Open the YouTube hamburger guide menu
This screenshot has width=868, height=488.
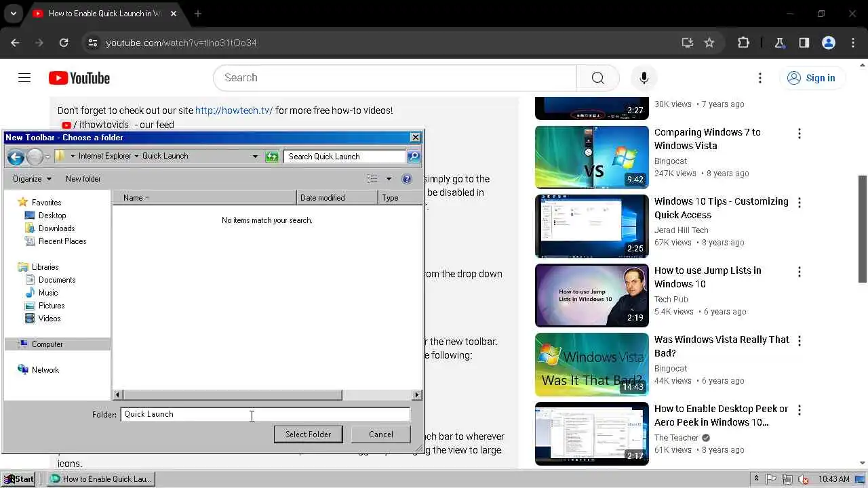point(24,78)
